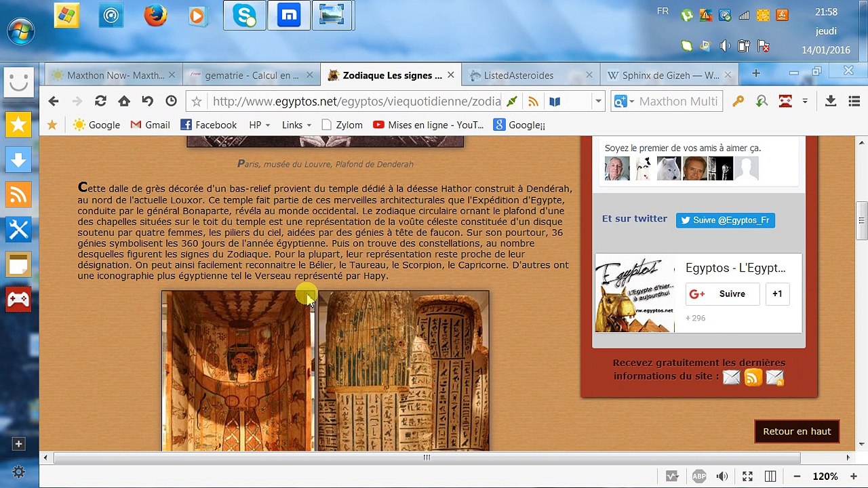Switch to ListedAsteroides tab
The image size is (868, 488).
click(529, 75)
